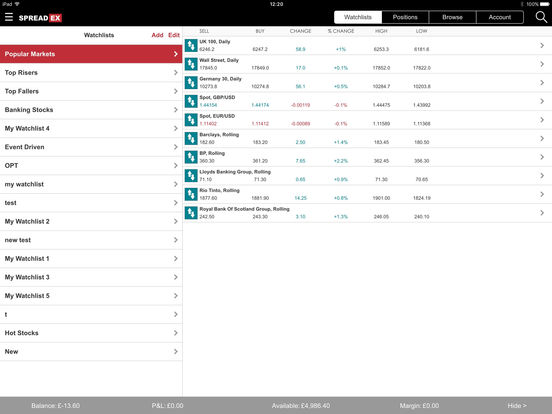This screenshot has height=414, width=552.
Task: Tap trade icon for Spot EUR/USD
Action: (191, 120)
